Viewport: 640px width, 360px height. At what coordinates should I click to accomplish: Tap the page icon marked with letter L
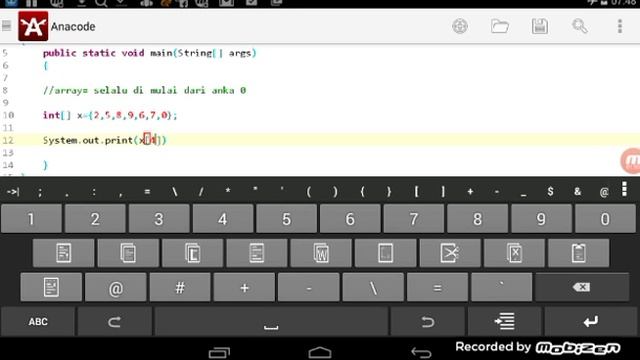193,253
